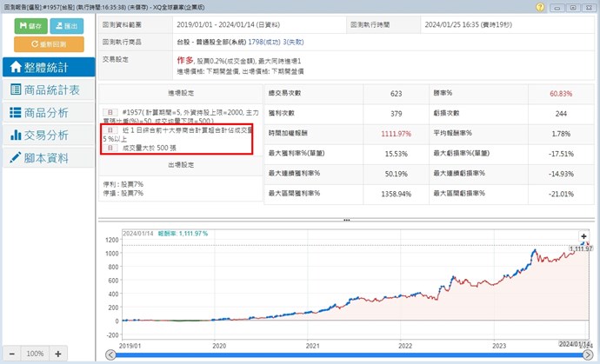Open the 腳本資料 script data tab

tap(48, 157)
